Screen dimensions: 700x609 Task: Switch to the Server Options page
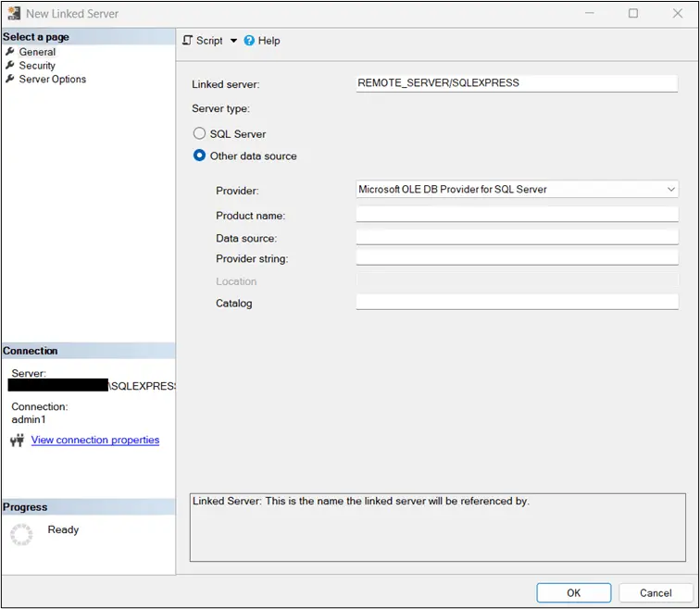[x=52, y=80]
